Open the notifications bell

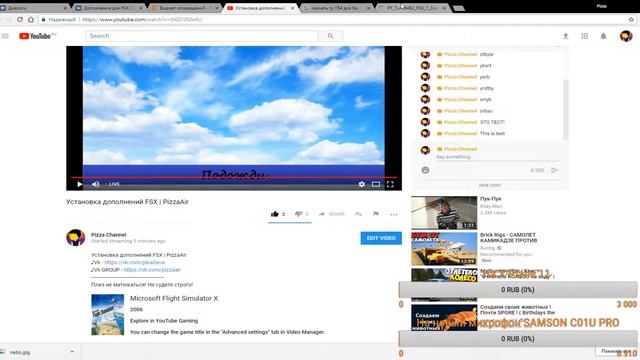(x=603, y=36)
